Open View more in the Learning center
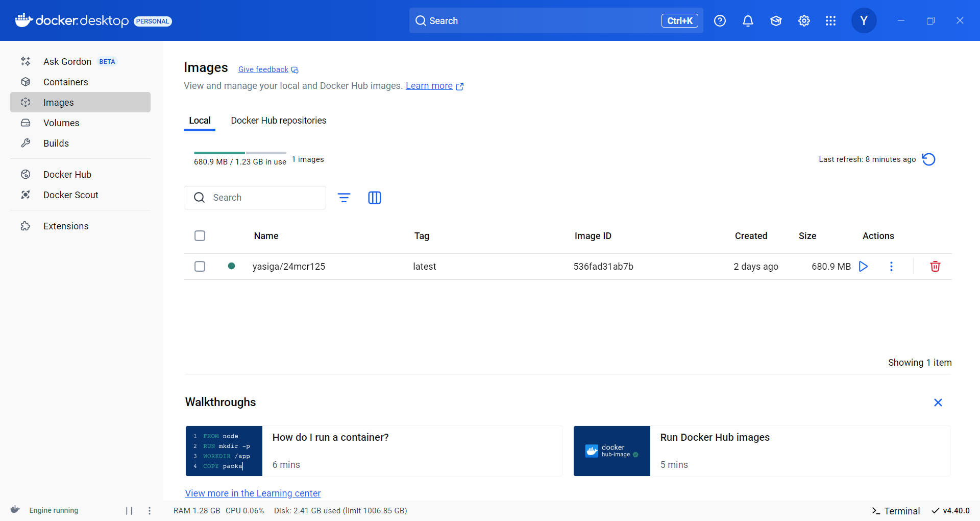980x521 pixels. (253, 493)
